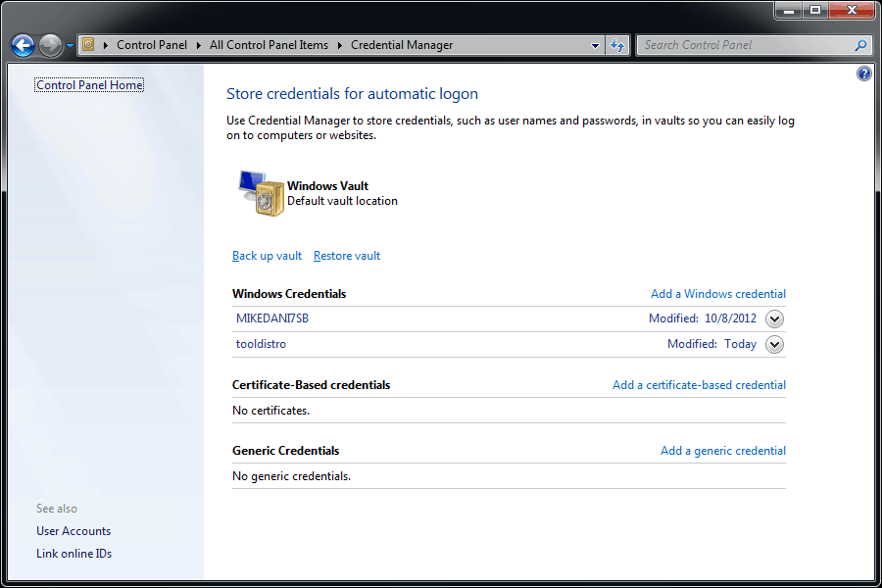Open the address bar history dropdown
This screenshot has height=588, width=882.
(x=595, y=46)
